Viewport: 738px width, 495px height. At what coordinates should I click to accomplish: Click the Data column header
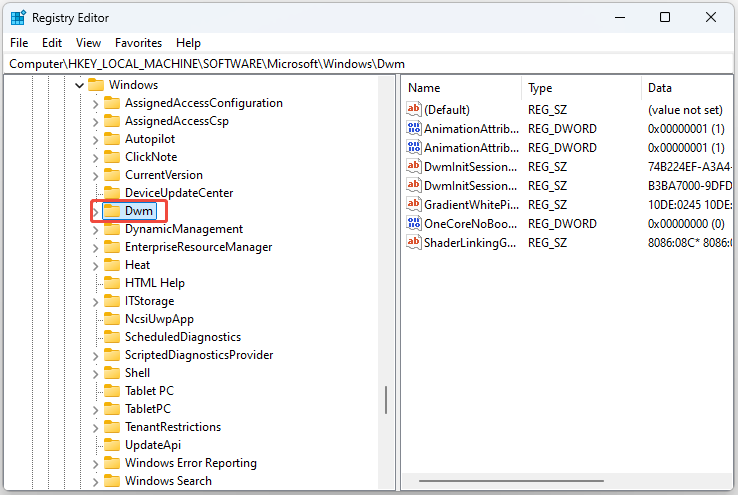tap(687, 88)
